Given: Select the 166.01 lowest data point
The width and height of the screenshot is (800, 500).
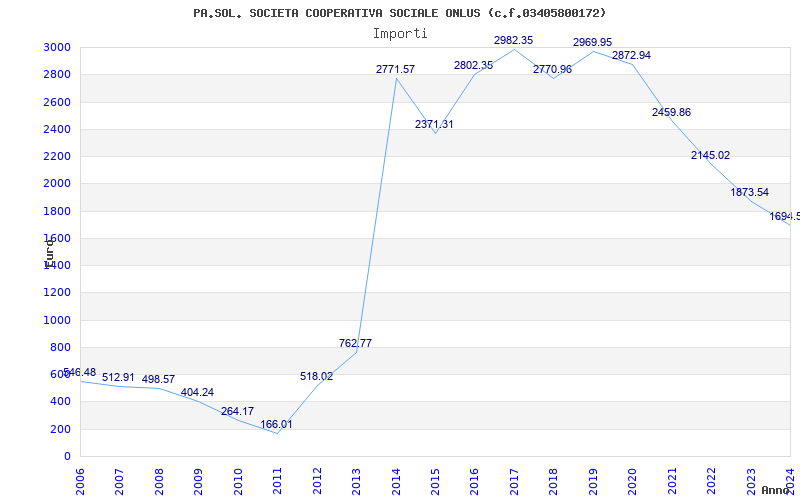Looking at the screenshot, I should point(276,424).
